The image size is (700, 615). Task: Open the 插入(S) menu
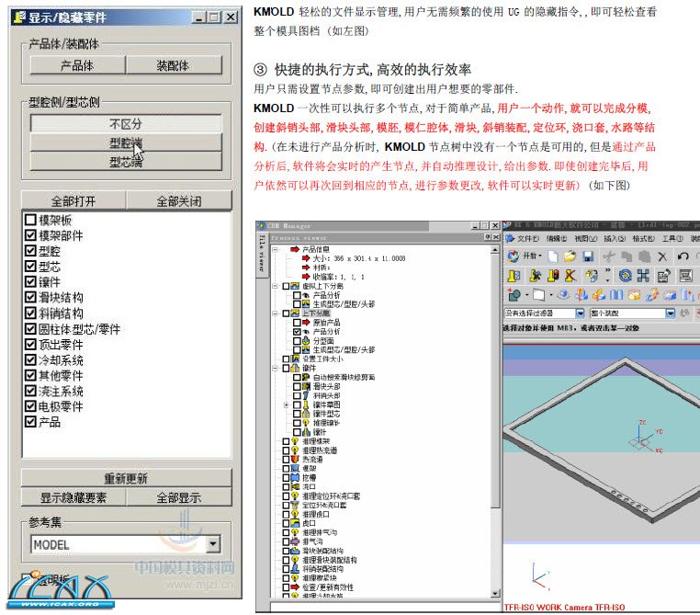[615, 238]
